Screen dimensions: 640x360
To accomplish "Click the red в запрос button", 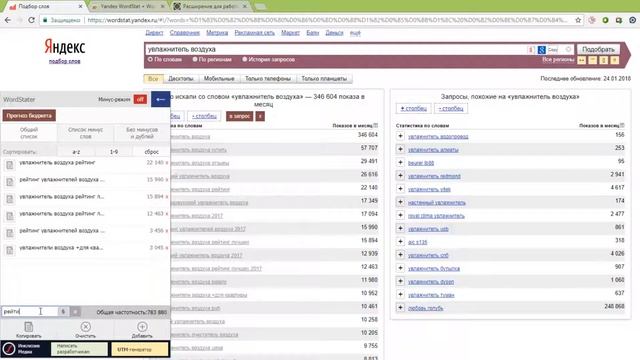I will click(240, 116).
